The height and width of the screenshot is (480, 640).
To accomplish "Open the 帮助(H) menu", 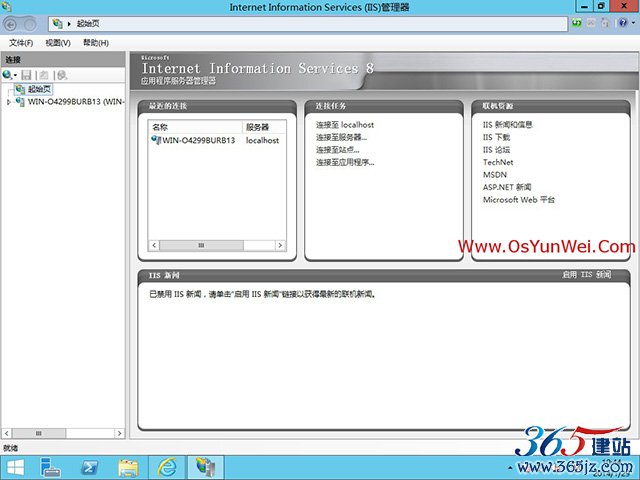I will coord(96,43).
